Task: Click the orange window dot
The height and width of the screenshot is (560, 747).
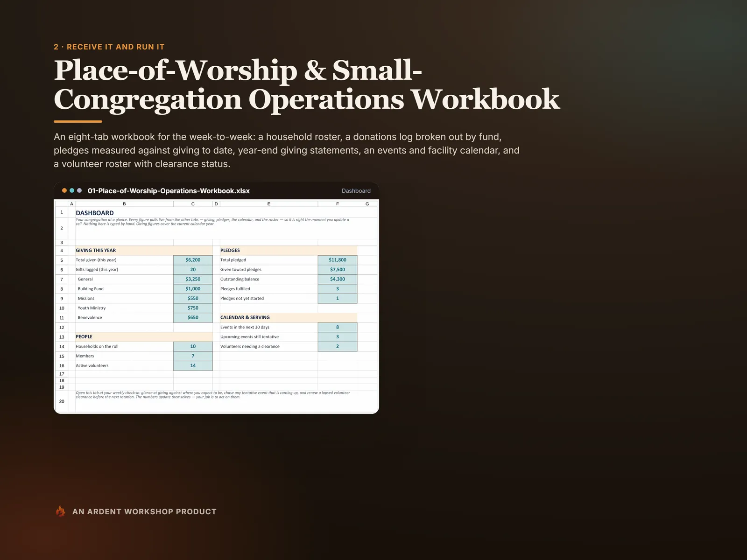Action: pos(64,190)
